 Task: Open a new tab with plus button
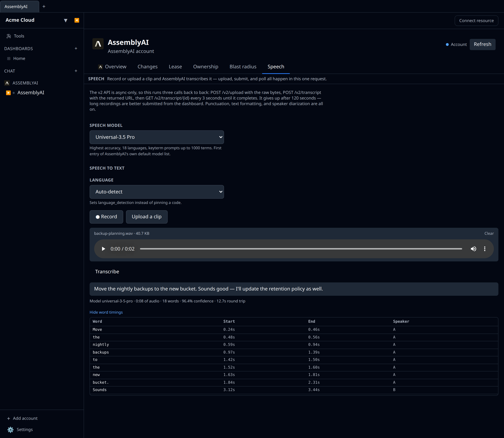click(x=44, y=7)
